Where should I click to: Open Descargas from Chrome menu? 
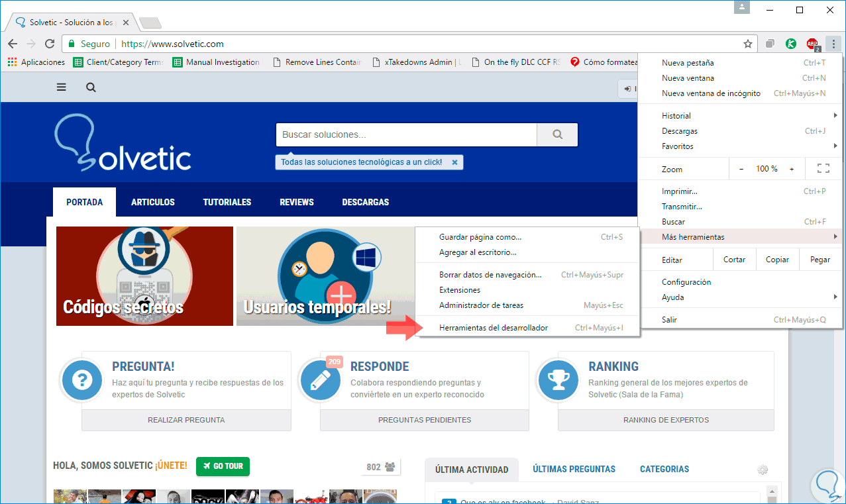point(740,130)
